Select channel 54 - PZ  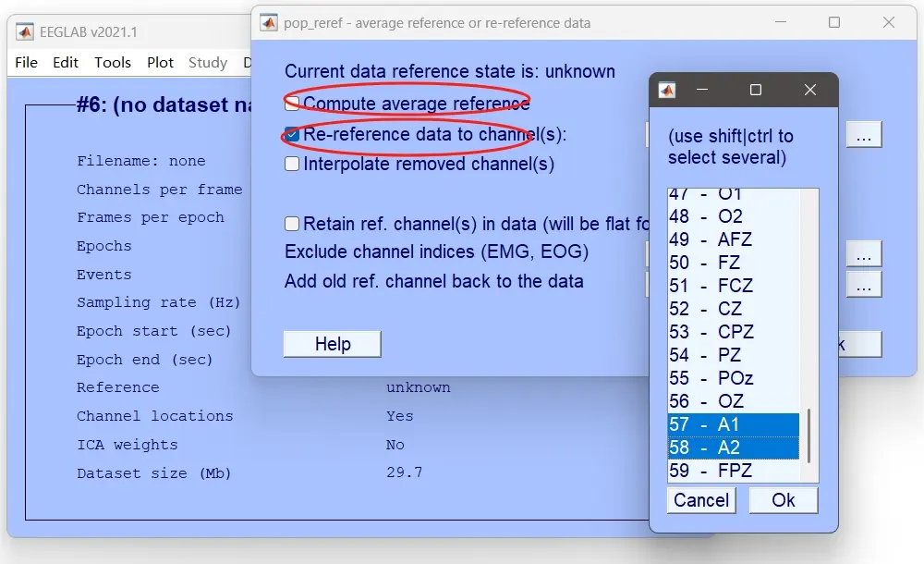pos(733,355)
